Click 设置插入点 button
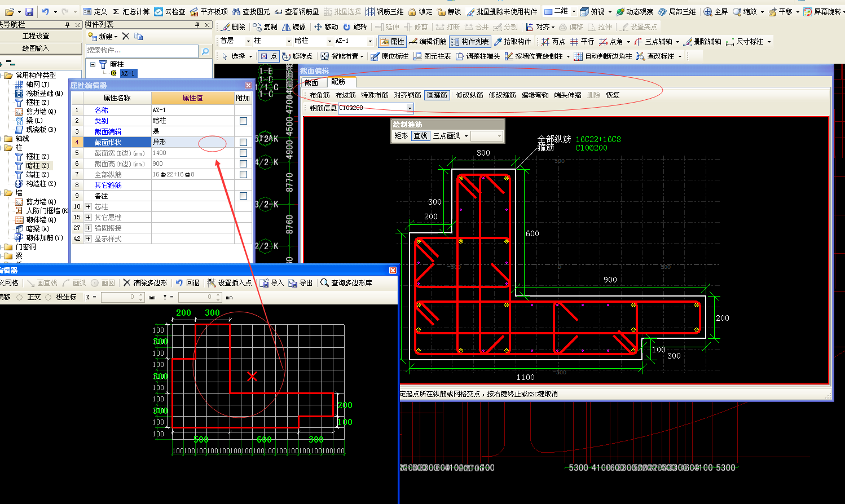The image size is (845, 504). (230, 283)
